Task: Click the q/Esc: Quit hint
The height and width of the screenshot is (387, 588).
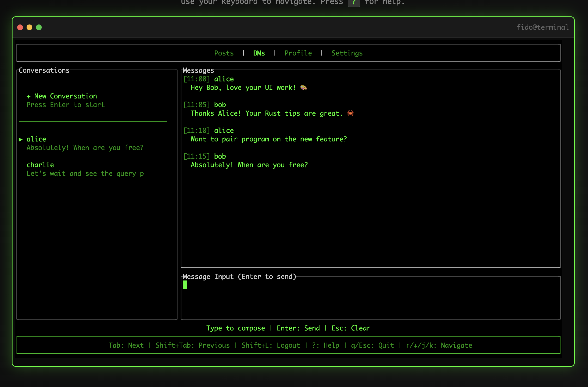Action: 372,345
